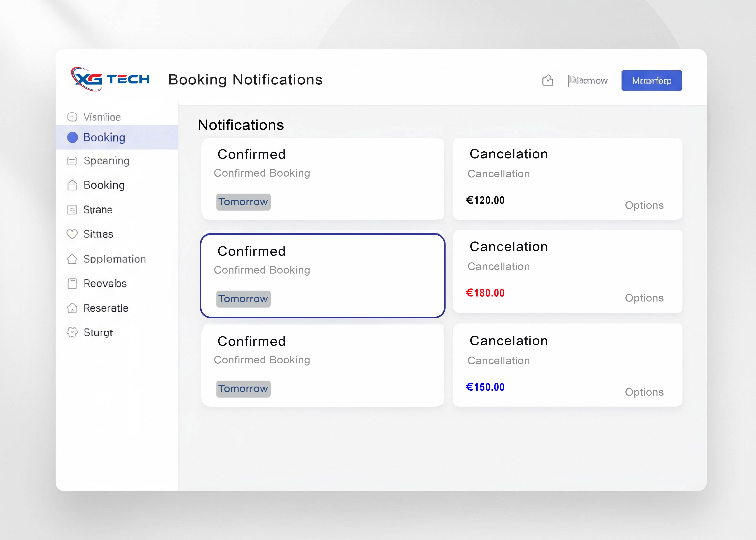Open Options on the €180.00 cancelation
This screenshot has height=540, width=756.
coord(644,298)
